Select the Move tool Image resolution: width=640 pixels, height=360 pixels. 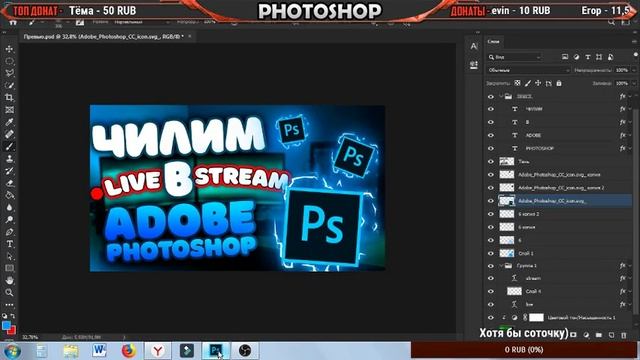[9, 49]
